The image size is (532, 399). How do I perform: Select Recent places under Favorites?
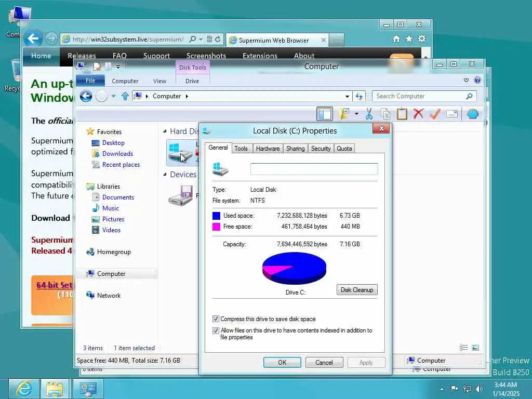tap(121, 165)
